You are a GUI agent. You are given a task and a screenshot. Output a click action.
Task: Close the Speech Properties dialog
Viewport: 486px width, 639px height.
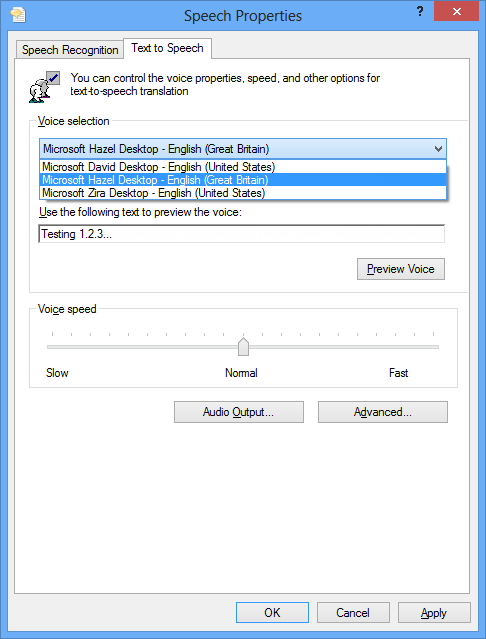(x=456, y=11)
